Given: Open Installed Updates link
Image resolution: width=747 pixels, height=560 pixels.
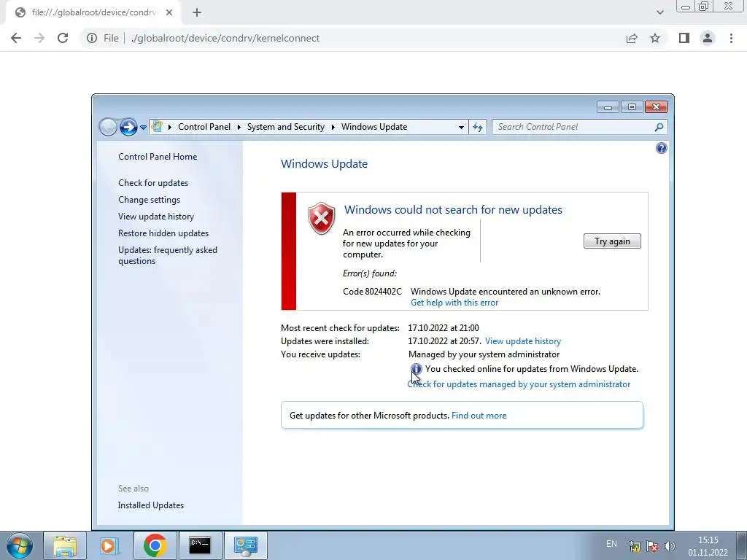Looking at the screenshot, I should [x=150, y=505].
